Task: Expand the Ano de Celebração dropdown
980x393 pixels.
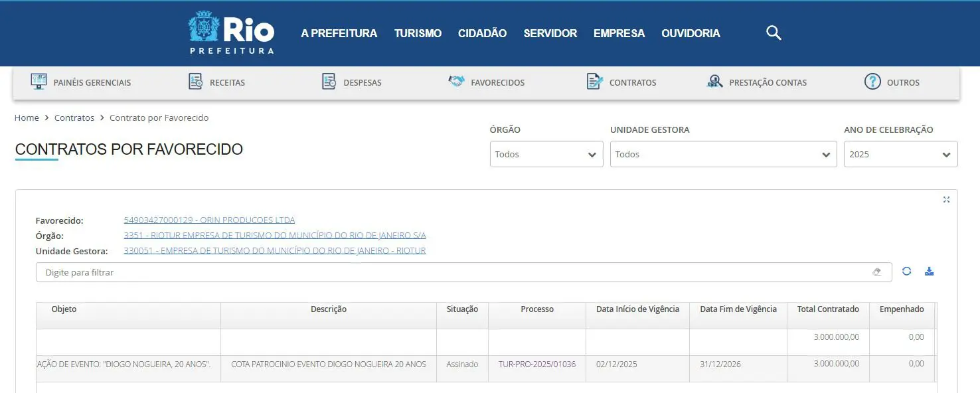Action: coord(901,154)
